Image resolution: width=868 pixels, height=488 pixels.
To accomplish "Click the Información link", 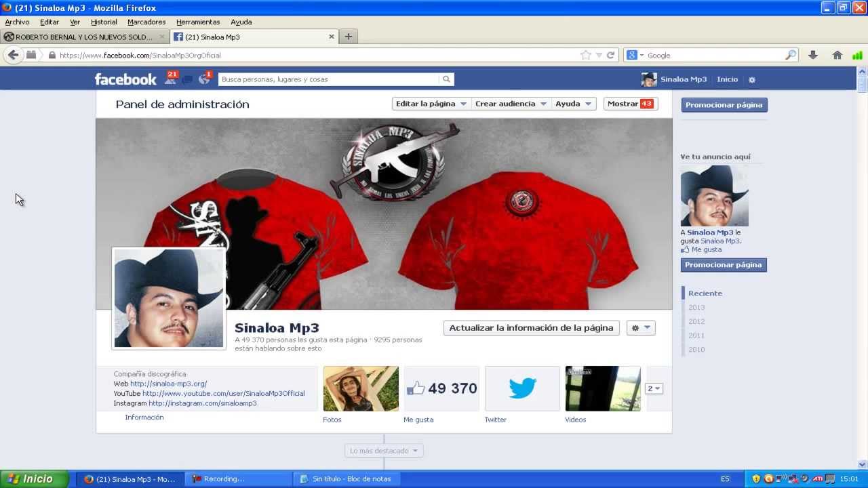I will pos(144,418).
